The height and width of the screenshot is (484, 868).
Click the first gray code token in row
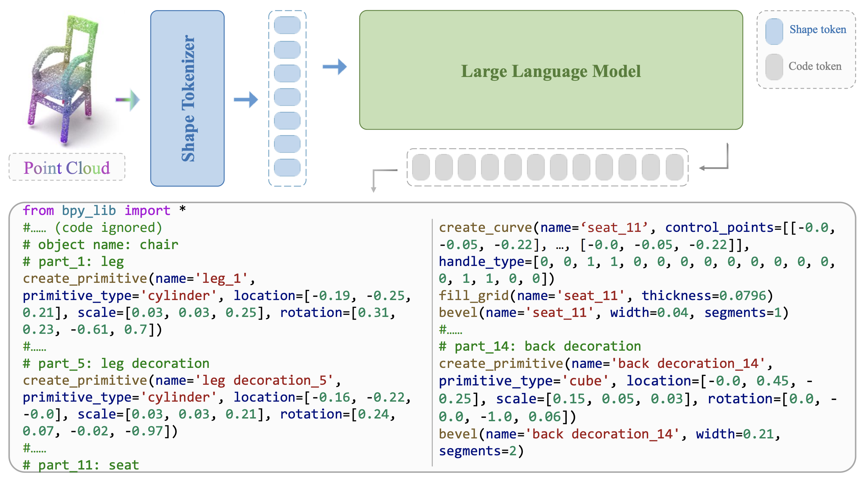point(421,167)
